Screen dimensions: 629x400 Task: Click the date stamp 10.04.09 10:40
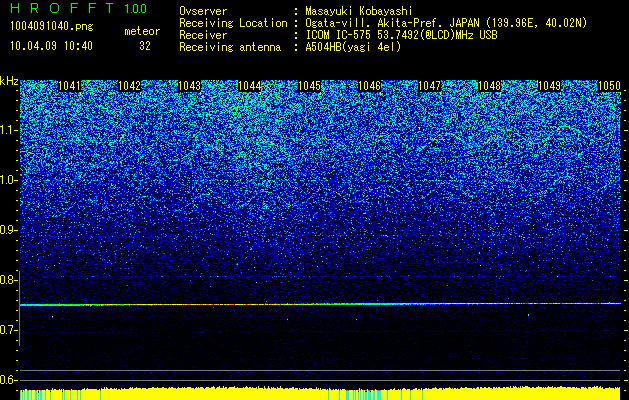click(x=51, y=46)
